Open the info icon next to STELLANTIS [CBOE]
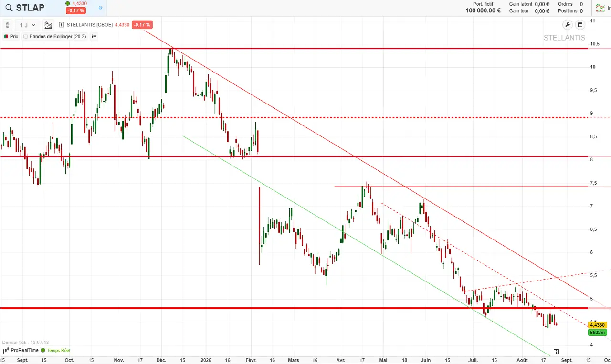This screenshot has height=364, width=611. coord(62,25)
